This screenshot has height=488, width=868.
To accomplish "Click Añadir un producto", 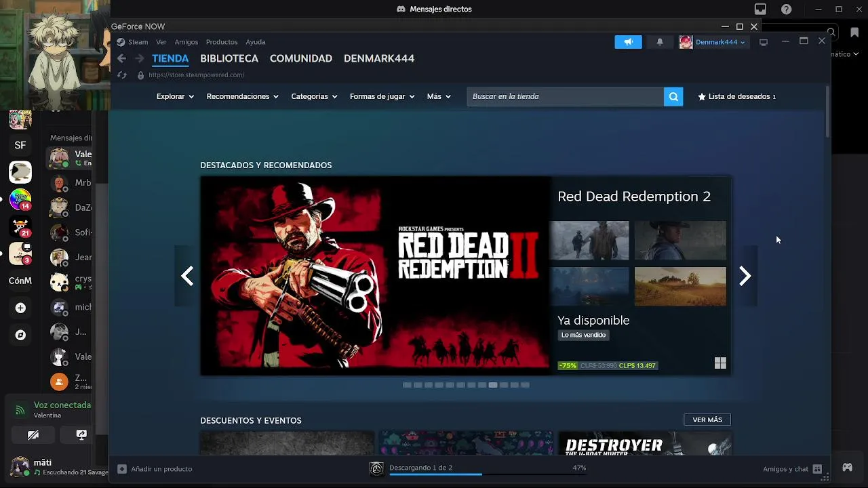I will (155, 469).
